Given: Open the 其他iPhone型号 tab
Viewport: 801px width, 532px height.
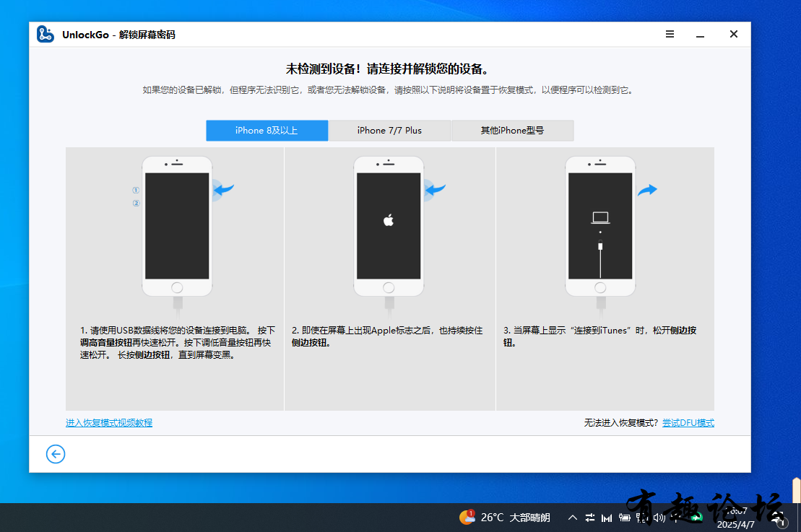Looking at the screenshot, I should [512, 131].
